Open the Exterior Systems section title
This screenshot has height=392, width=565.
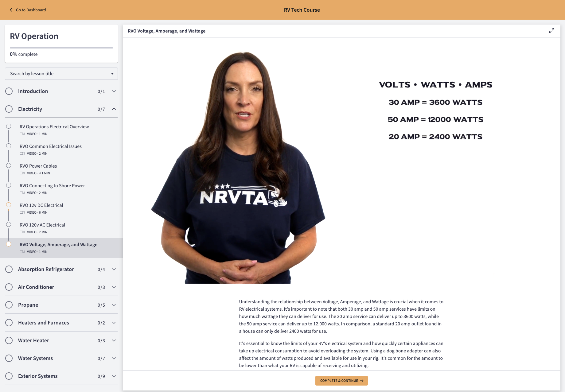pyautogui.click(x=38, y=376)
